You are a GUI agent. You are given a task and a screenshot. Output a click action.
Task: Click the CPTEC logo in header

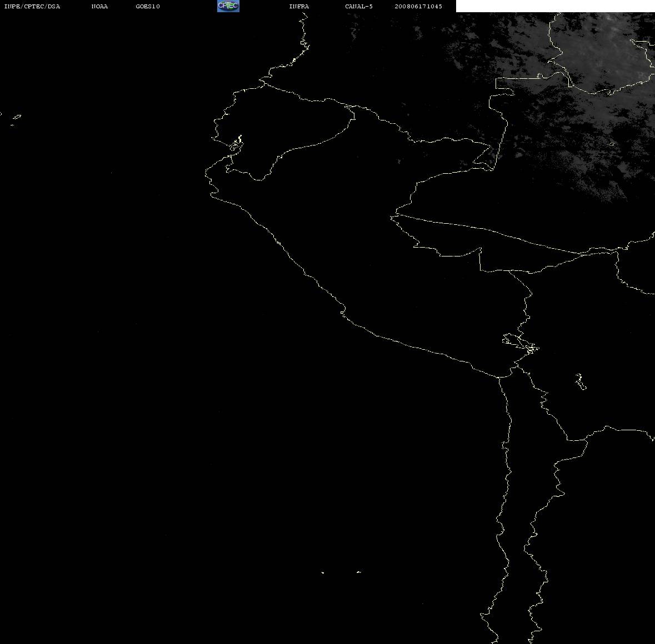(228, 6)
